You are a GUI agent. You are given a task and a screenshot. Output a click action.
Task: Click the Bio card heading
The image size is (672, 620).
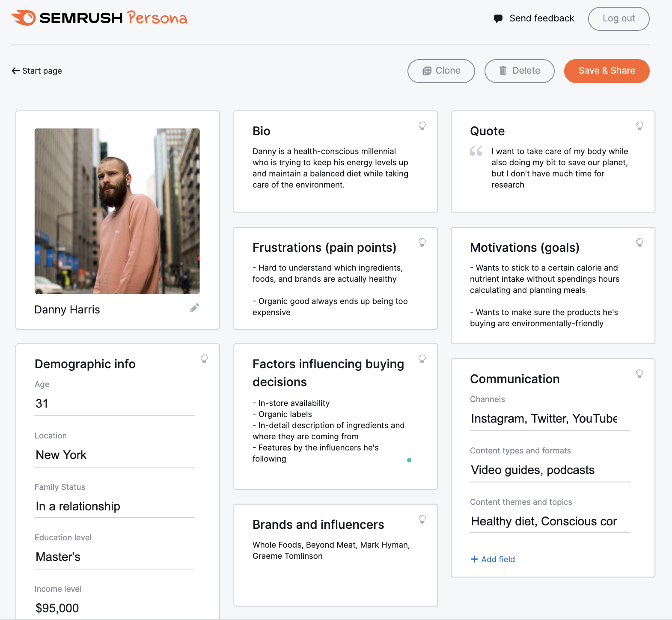(x=262, y=131)
